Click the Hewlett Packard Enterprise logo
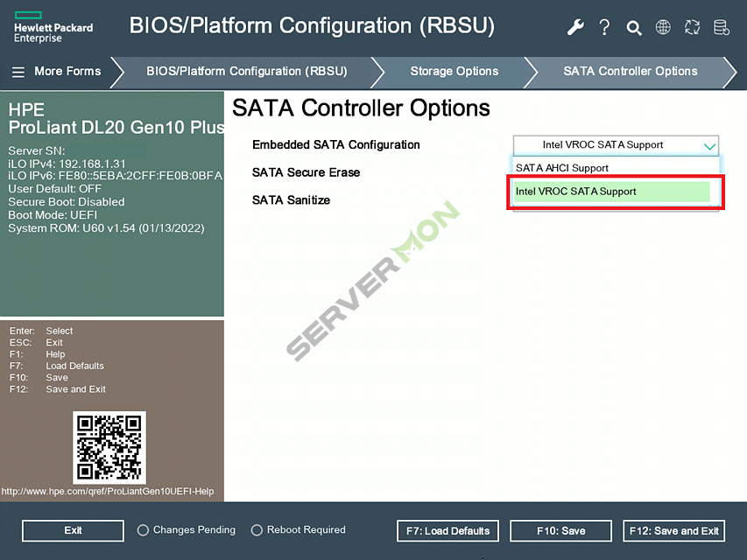This screenshot has height=560, width=747. [53, 27]
